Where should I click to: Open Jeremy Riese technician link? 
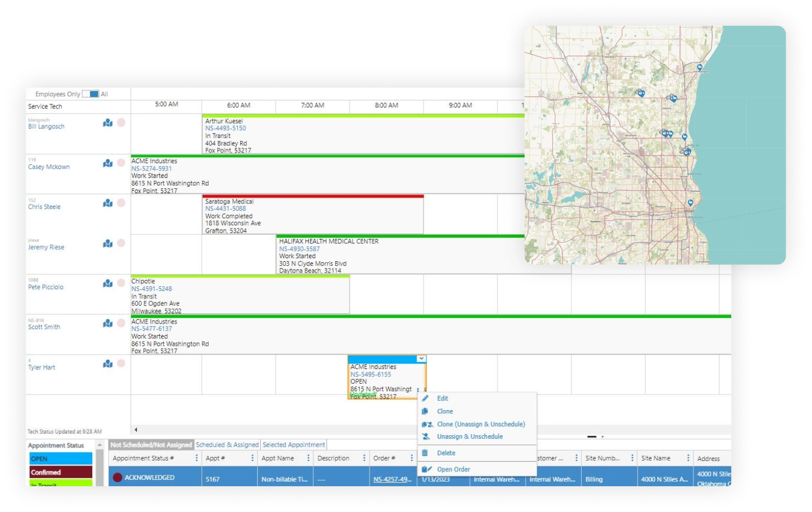click(x=46, y=247)
